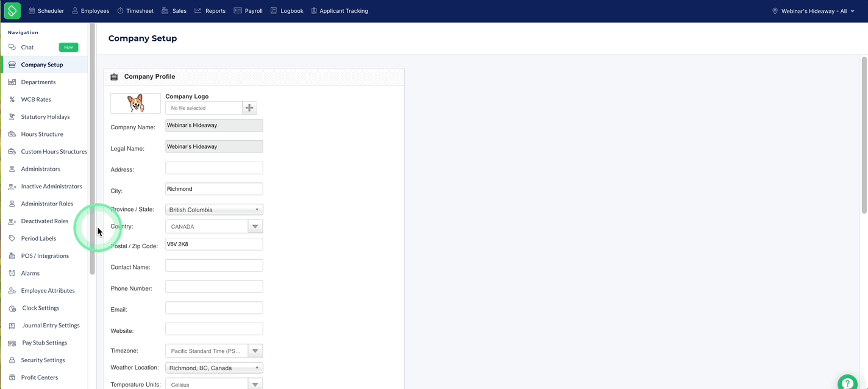Open the Payroll menu
This screenshot has width=868, height=389.
248,11
